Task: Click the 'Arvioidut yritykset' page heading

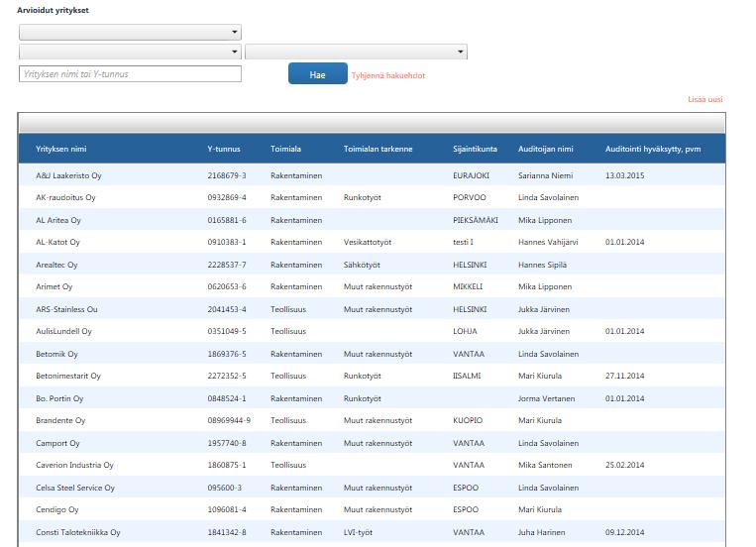Action: coord(54,10)
